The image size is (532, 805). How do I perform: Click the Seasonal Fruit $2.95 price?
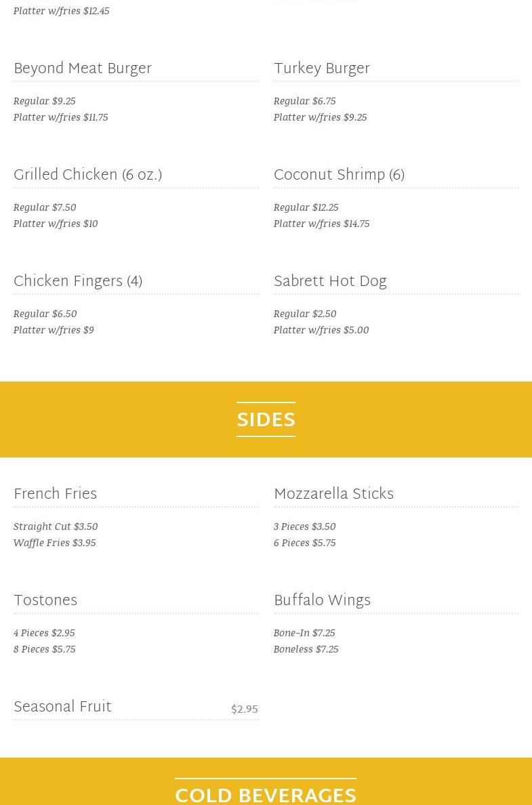coord(244,709)
